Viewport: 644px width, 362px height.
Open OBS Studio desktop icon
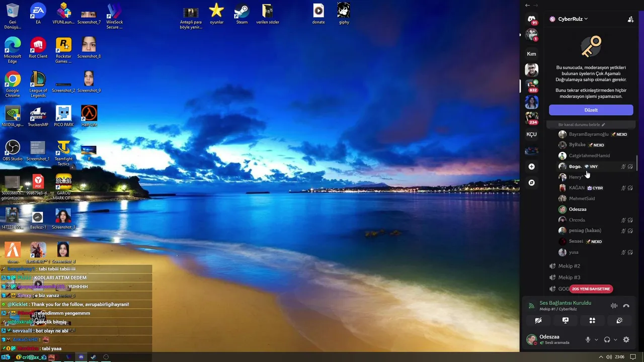point(13,150)
